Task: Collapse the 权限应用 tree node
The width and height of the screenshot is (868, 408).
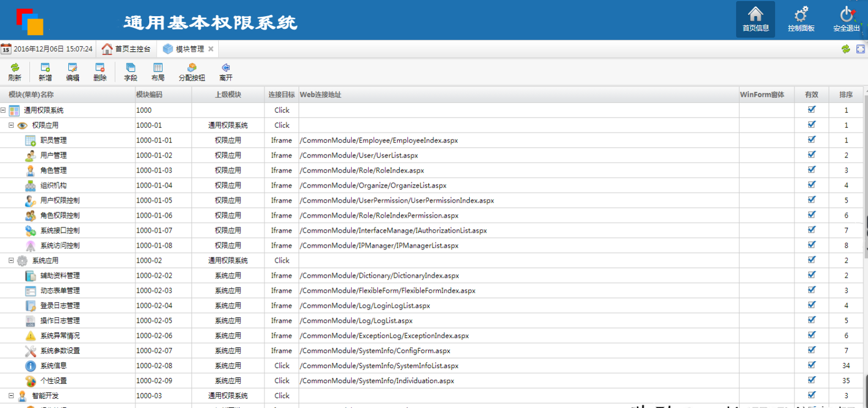Action: click(11, 125)
